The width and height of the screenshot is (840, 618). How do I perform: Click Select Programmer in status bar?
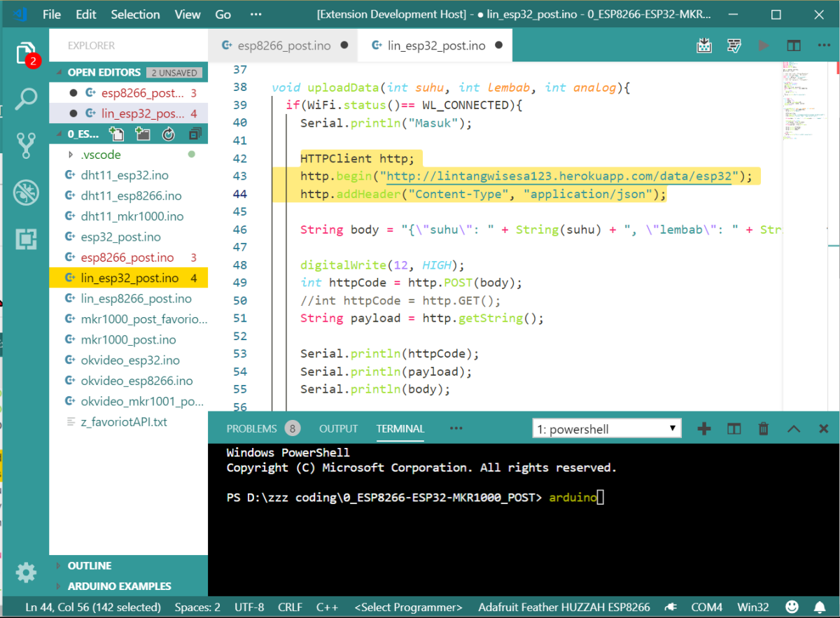pos(409,607)
